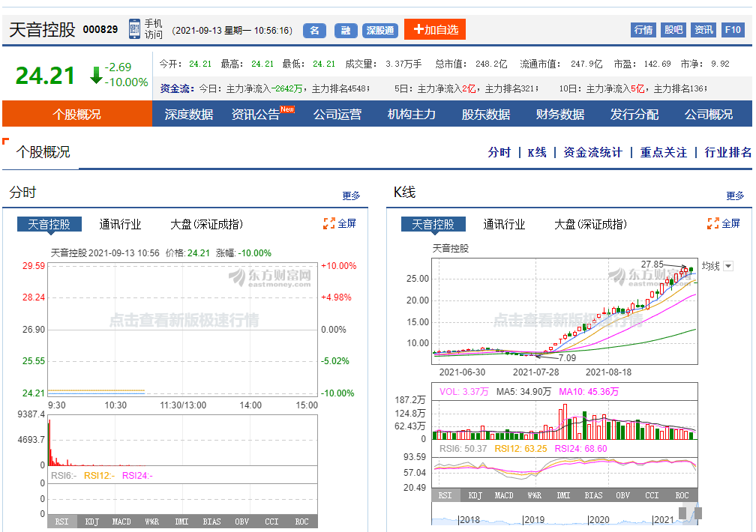
Task: Open the 公司运营 navigation tab
Action: coord(337,114)
